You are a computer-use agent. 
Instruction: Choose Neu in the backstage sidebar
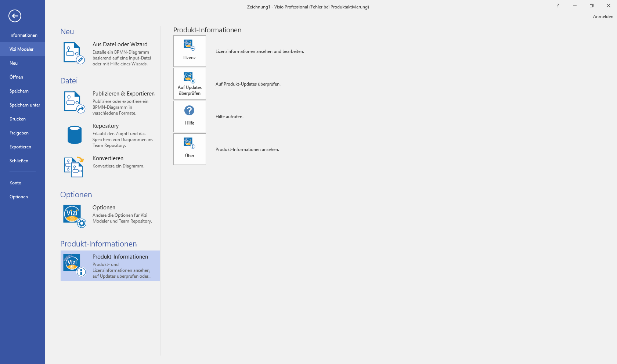click(22, 63)
